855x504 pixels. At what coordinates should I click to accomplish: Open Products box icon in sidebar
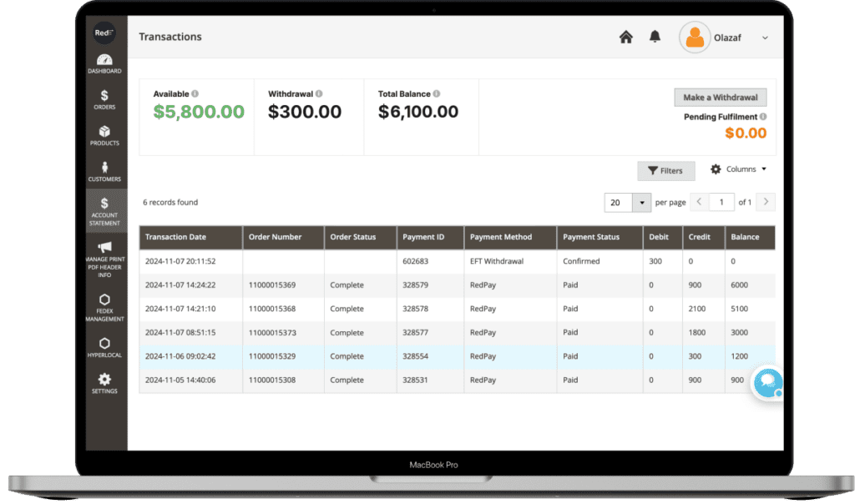pyautogui.click(x=104, y=133)
